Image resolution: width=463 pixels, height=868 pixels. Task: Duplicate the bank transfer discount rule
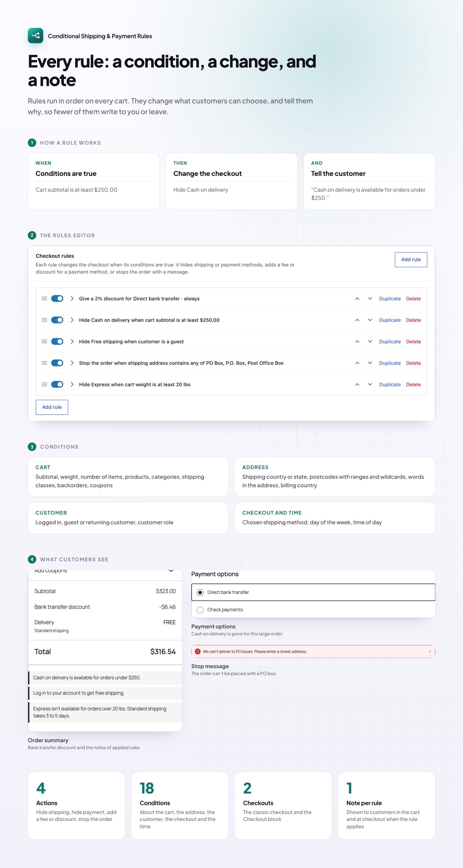coord(390,298)
